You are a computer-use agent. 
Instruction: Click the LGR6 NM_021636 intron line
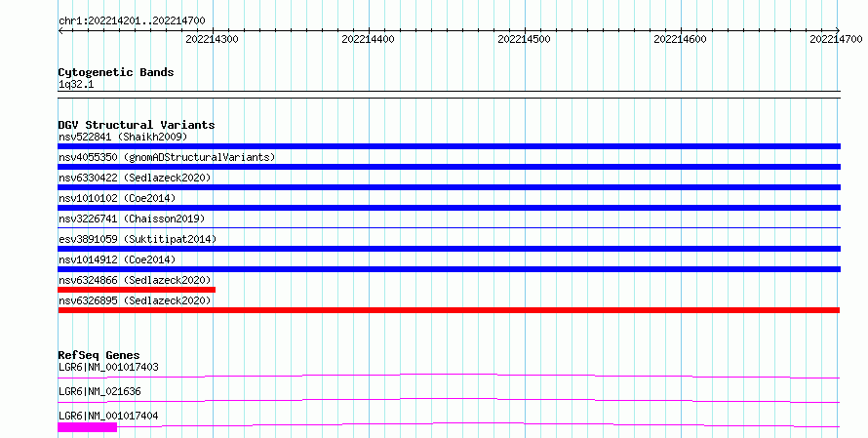(x=449, y=400)
